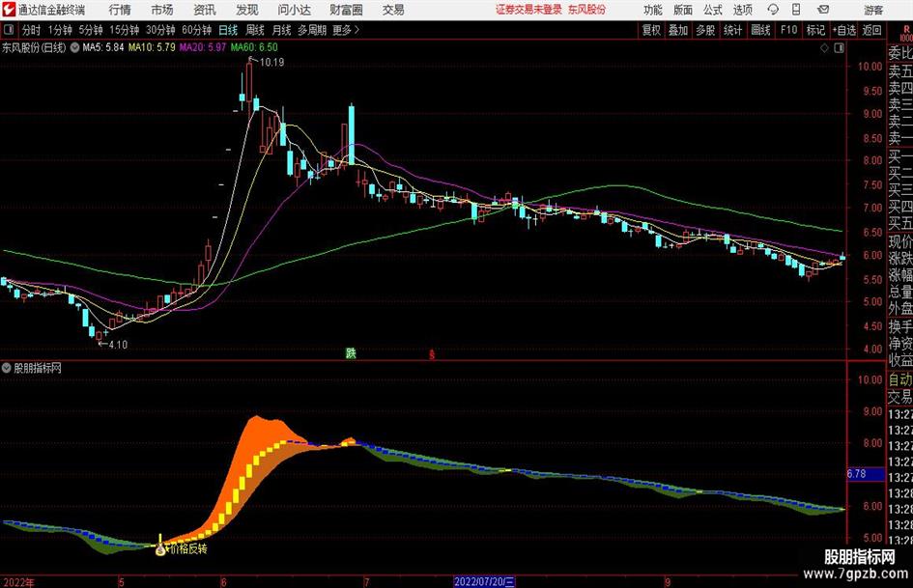Click the 复权 button
Viewport: 913px width, 588px height.
tap(650, 30)
